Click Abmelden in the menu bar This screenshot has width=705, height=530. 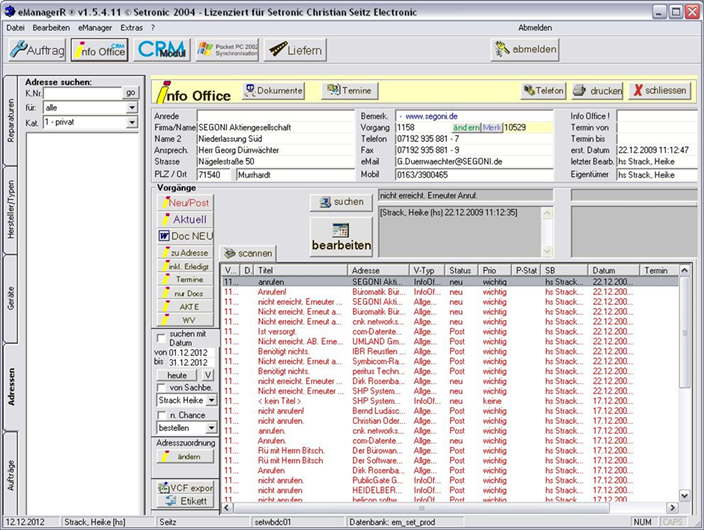click(535, 28)
